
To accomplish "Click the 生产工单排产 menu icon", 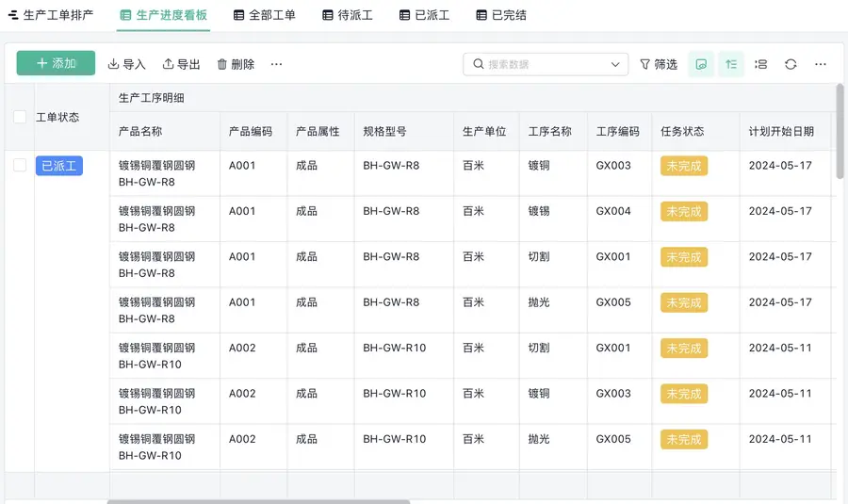I will 13,15.
